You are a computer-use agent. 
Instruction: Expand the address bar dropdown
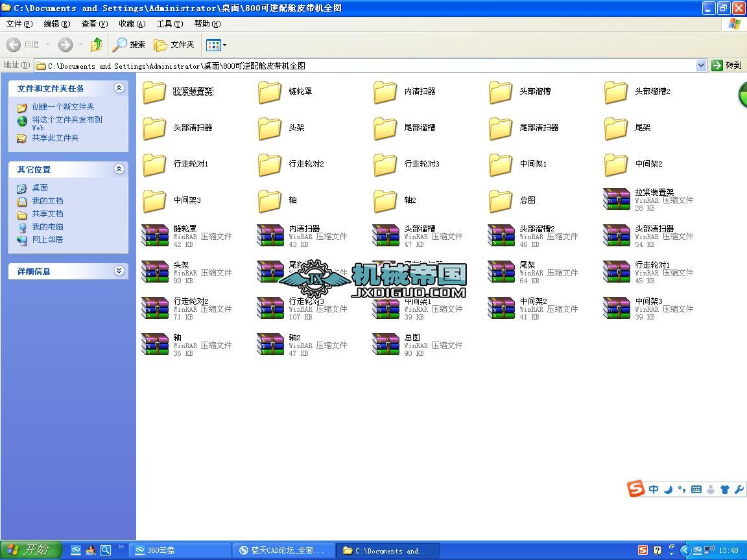701,65
